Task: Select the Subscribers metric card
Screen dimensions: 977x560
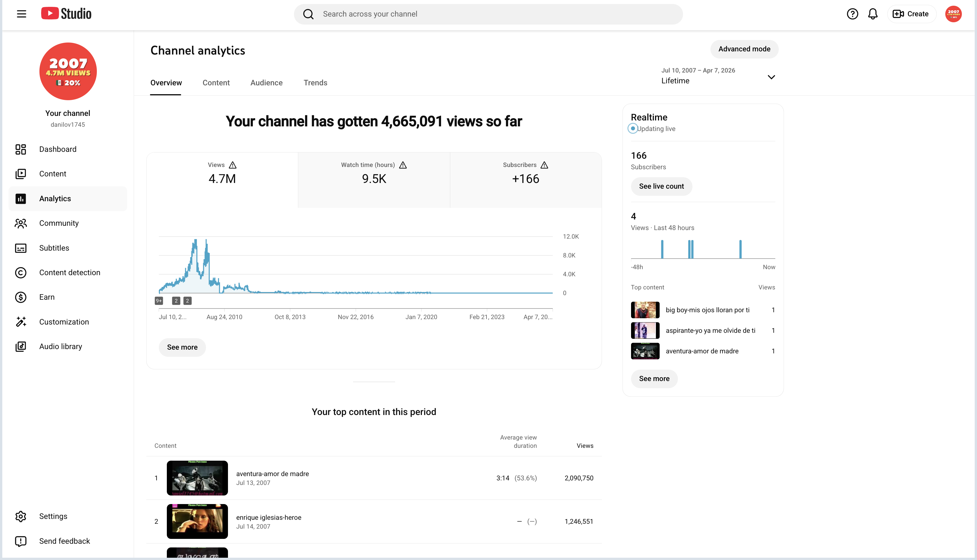Action: [x=525, y=180]
